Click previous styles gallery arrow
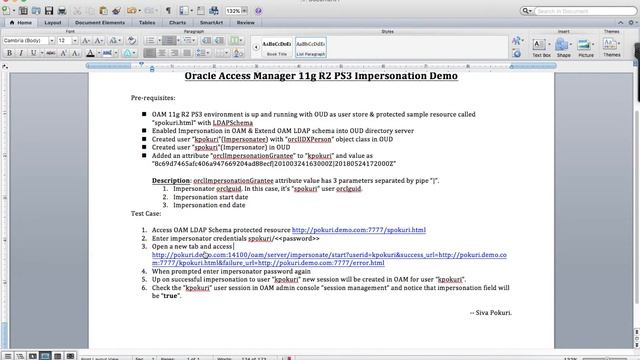Viewport: 640px width, 360px height. click(256, 47)
